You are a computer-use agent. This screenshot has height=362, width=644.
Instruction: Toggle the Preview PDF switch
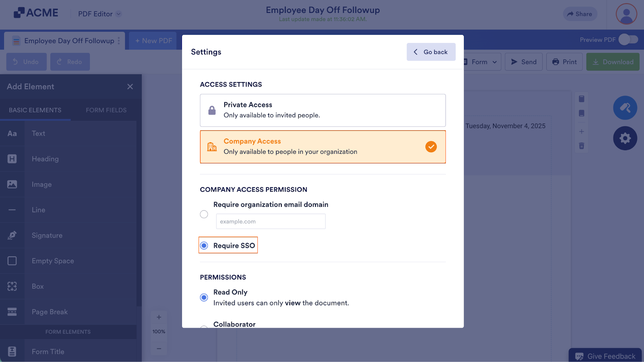[x=628, y=39]
